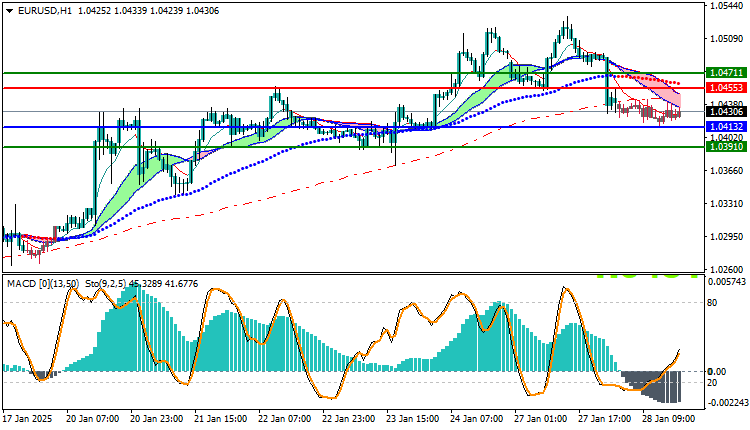This screenshot has height=430, width=750.
Task: Click the Sto(9,2,5) stochastic indicator label
Action: click(105, 284)
